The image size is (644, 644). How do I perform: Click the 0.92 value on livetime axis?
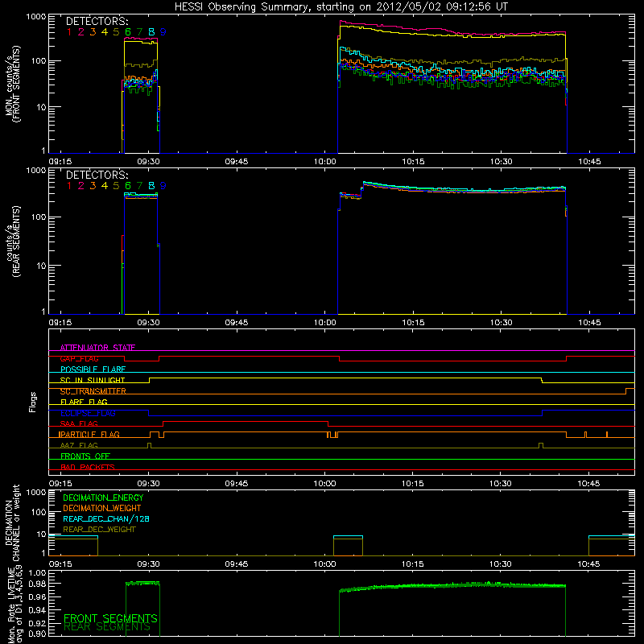36,622
